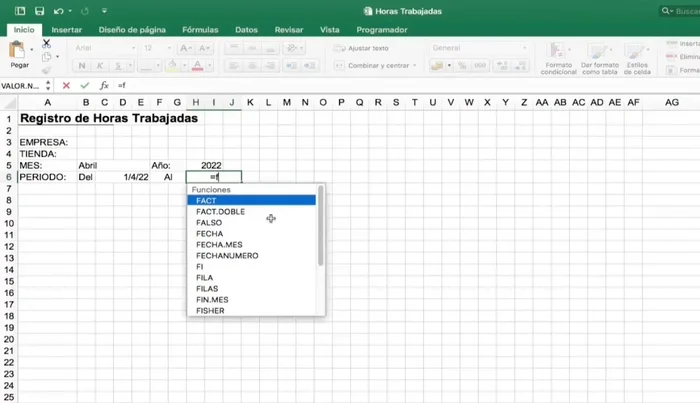Open the Insertar ribbon tab
Image resolution: width=700 pixels, height=403 pixels.
(x=66, y=30)
